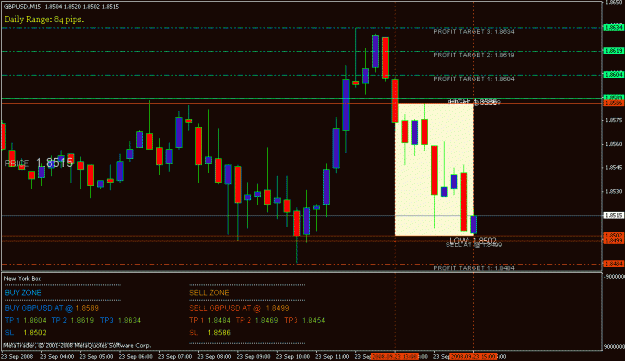The width and height of the screenshot is (625, 361).
Task: Click the green 1.8604 price axis tag
Action: coord(613,75)
